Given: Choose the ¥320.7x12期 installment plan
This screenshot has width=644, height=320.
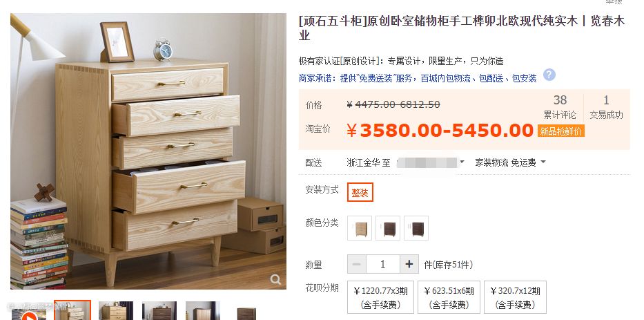Looking at the screenshot, I should tap(515, 297).
